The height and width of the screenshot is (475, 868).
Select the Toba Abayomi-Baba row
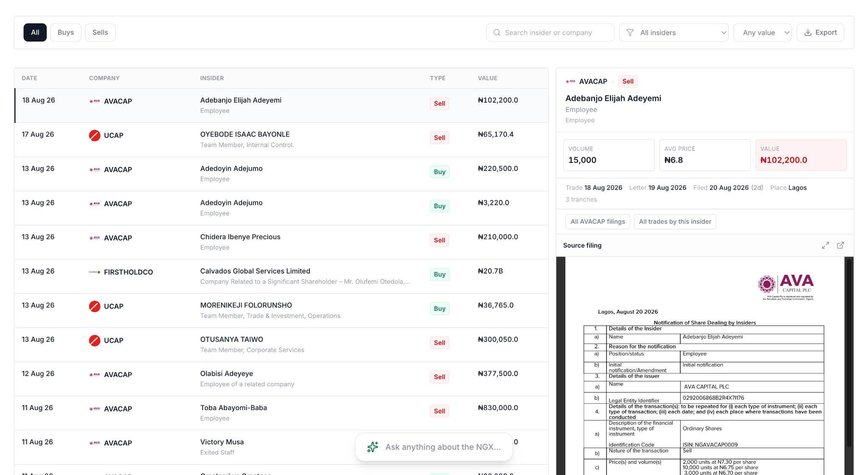(x=281, y=413)
